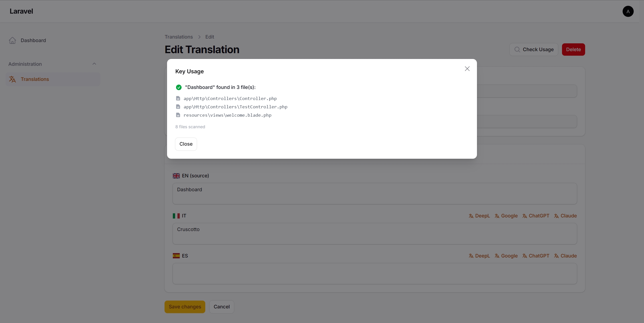Close the Key Usage dialog via X icon
The height and width of the screenshot is (323, 644).
pyautogui.click(x=467, y=69)
